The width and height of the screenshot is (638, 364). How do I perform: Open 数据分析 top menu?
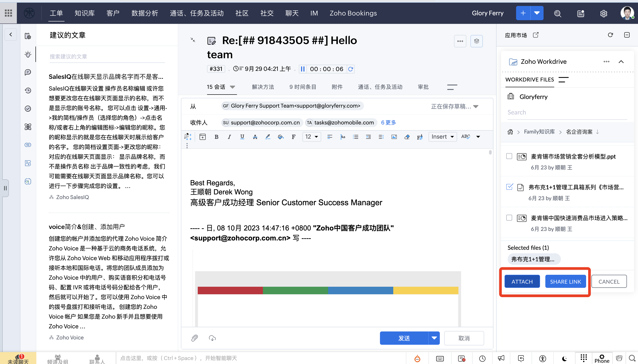[145, 13]
